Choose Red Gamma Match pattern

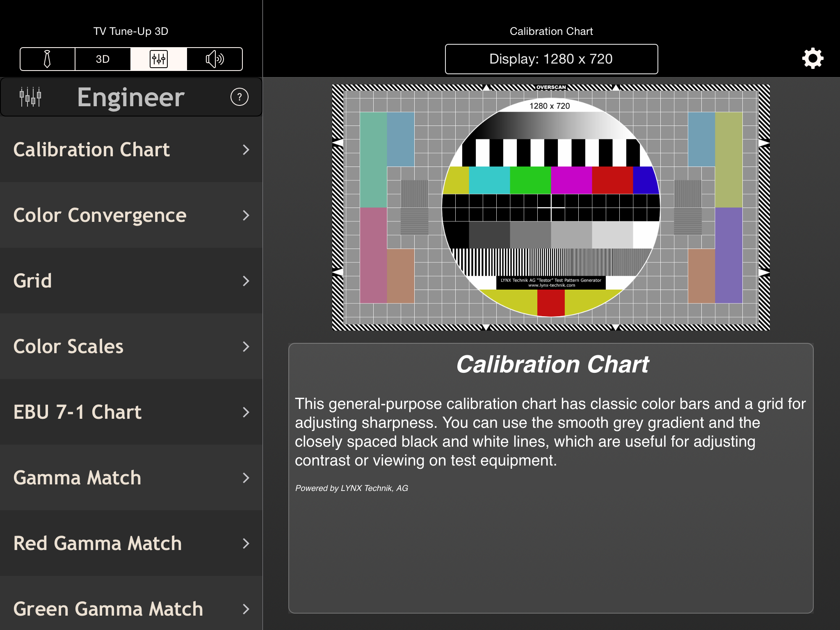click(98, 543)
